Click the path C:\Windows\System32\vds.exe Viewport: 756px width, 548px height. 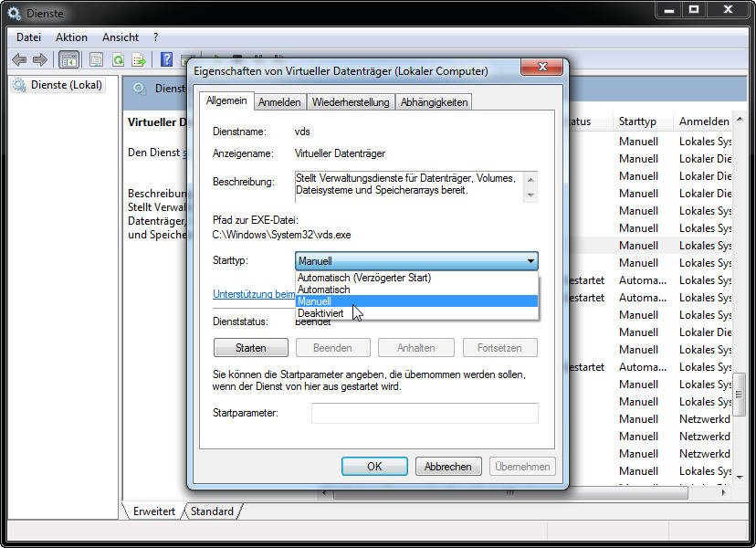tap(281, 235)
